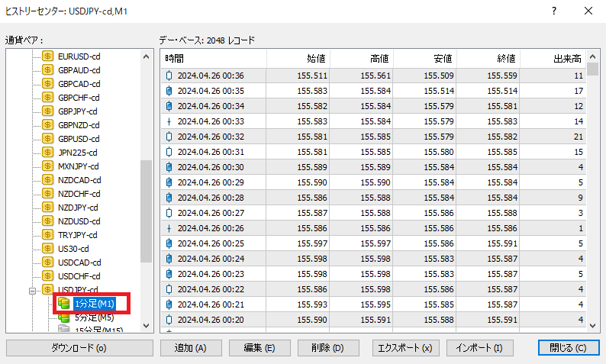Viewport: 606px width, 364px height.
Task: Click the TRYJPY-cd symbol icon
Action: (x=47, y=234)
